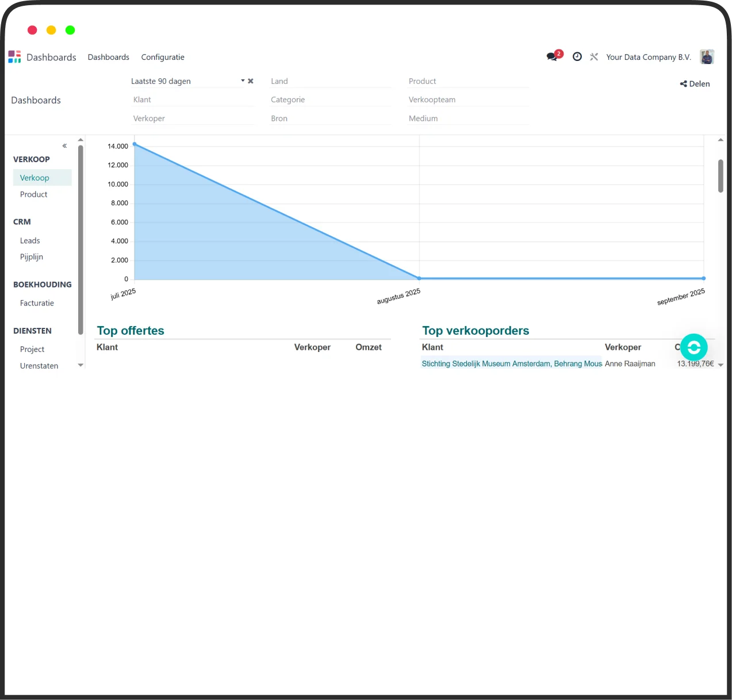Screen dimensions: 732x700
Task: Click the user avatar picture
Action: pyautogui.click(x=707, y=57)
